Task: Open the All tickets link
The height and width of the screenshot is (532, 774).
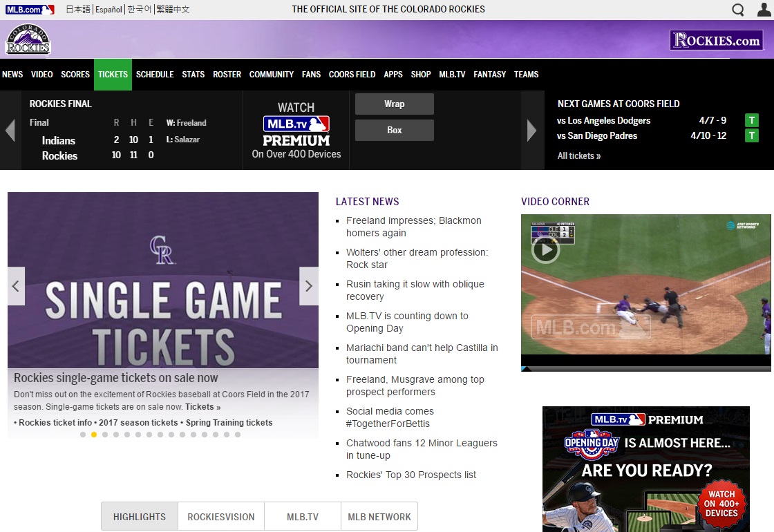Action: click(x=579, y=156)
